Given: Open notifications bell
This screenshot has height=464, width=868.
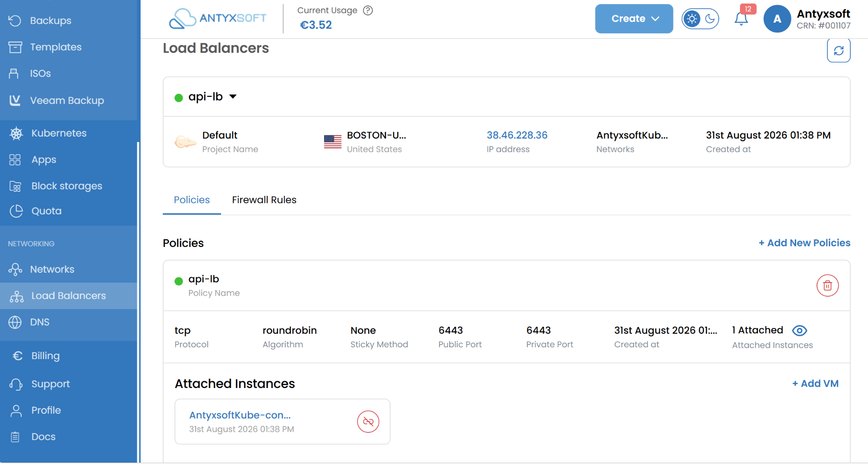Looking at the screenshot, I should coord(741,18).
